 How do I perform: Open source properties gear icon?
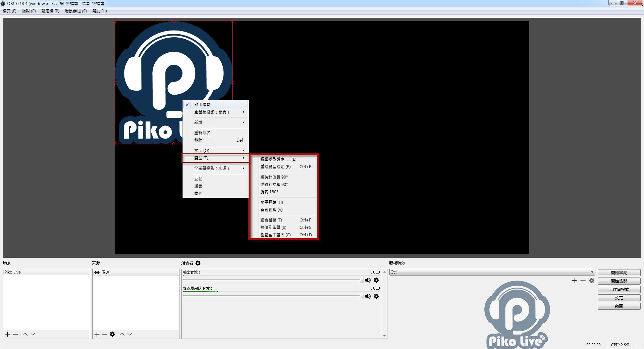point(112,334)
